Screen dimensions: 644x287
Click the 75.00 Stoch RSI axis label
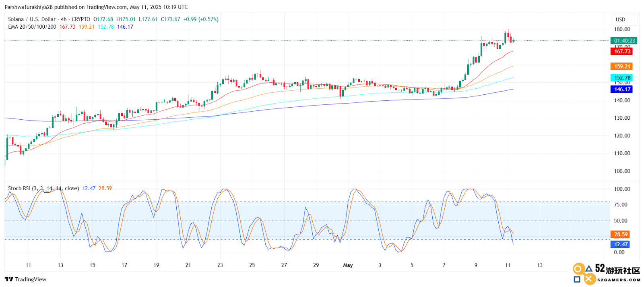point(621,205)
